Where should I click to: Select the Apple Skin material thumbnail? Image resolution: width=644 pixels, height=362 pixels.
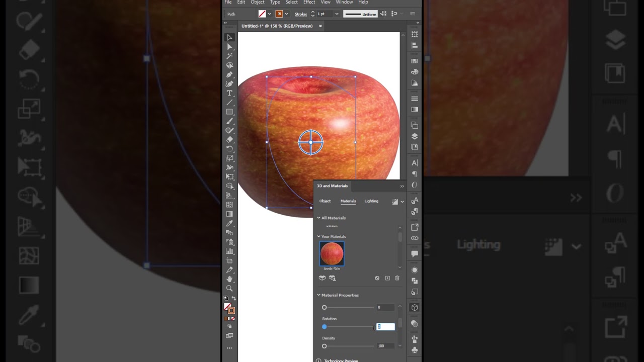[x=332, y=253]
